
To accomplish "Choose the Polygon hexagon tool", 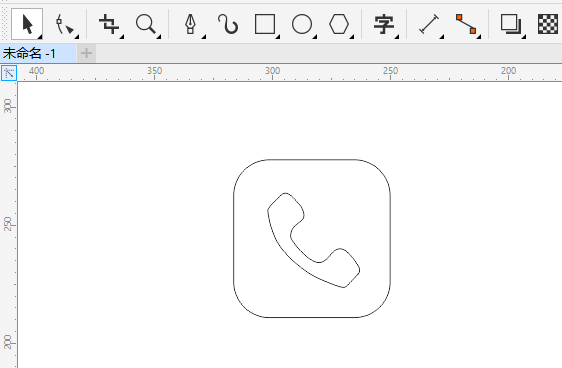I will 339,24.
